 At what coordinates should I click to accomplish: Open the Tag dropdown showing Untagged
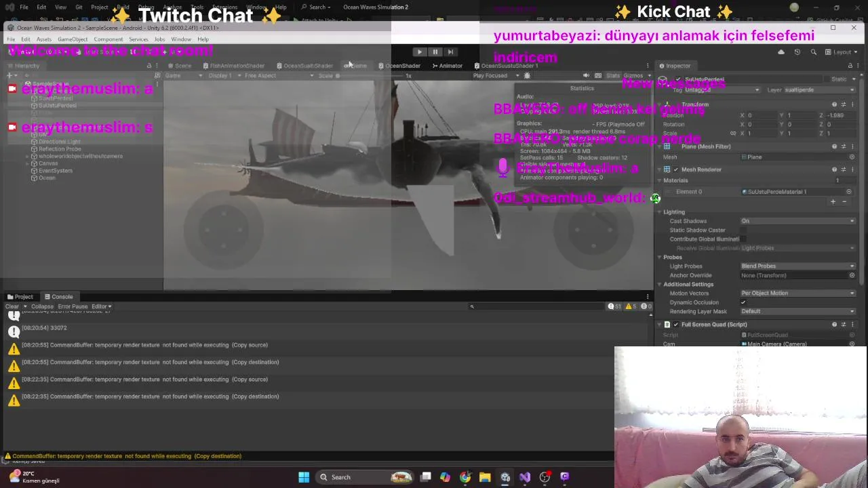723,89
